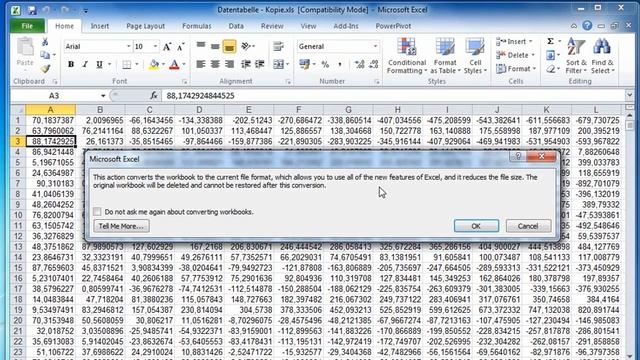This screenshot has width=640, height=360.
Task: Switch to the PowerPivot tab
Action: click(x=393, y=26)
